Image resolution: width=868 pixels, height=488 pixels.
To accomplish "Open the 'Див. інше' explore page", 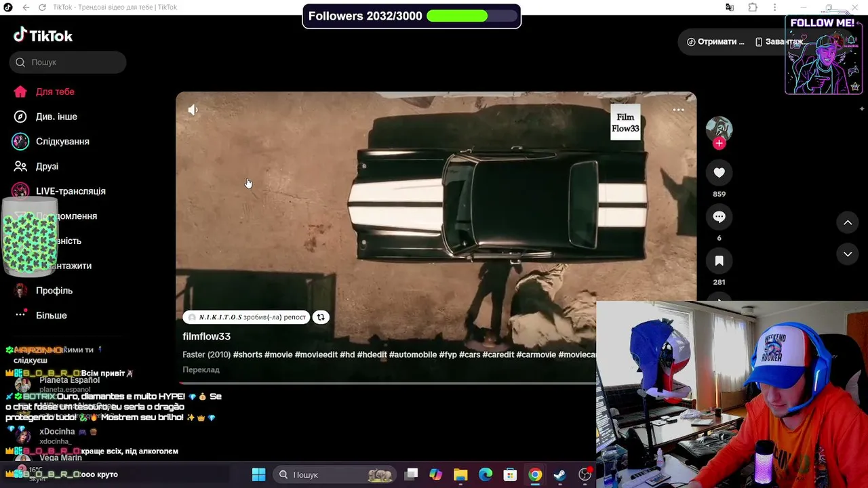I will (x=56, y=117).
